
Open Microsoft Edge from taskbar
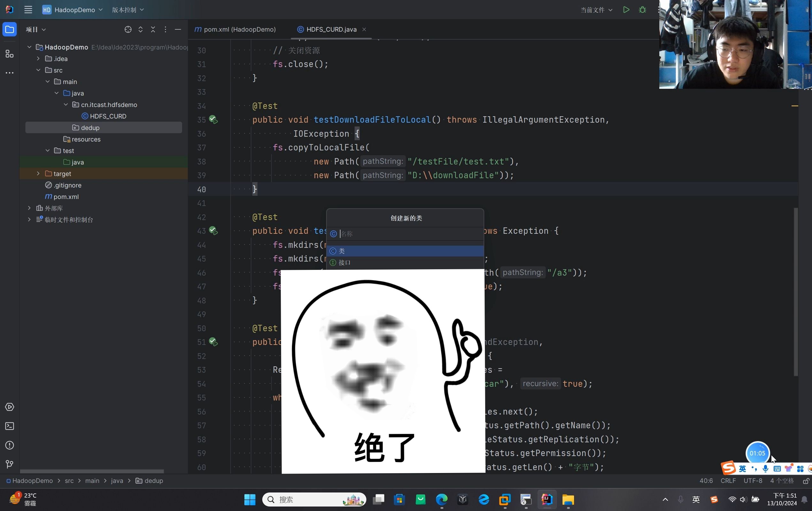(441, 500)
